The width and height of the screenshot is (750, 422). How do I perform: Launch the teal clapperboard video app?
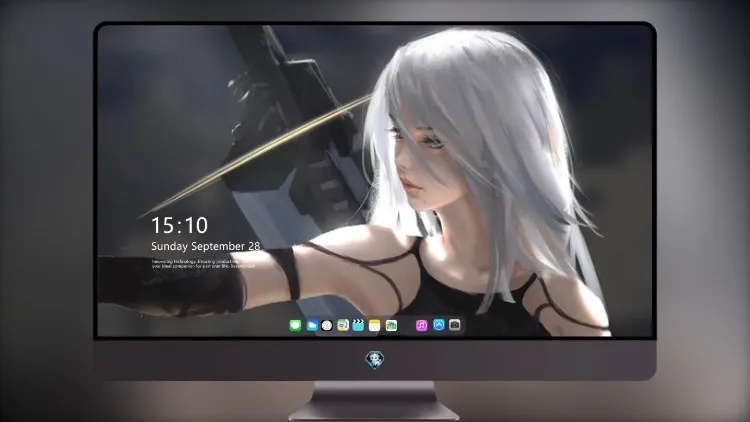358,325
